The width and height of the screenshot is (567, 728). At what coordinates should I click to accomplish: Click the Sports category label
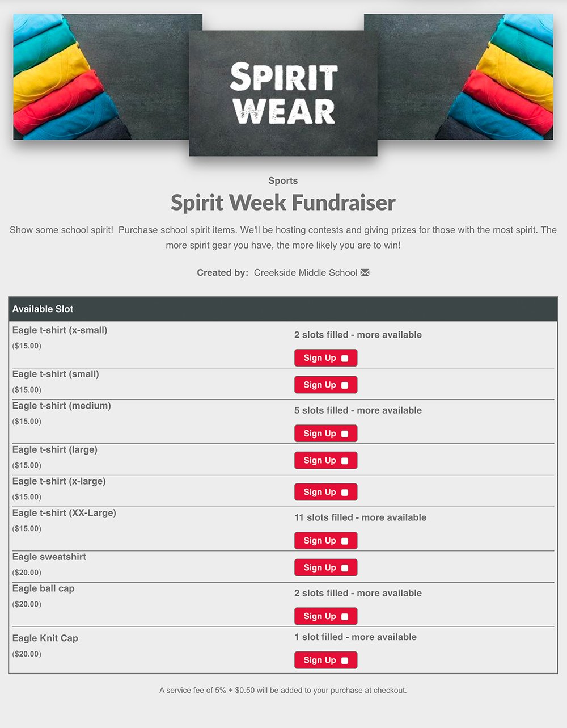pos(283,181)
